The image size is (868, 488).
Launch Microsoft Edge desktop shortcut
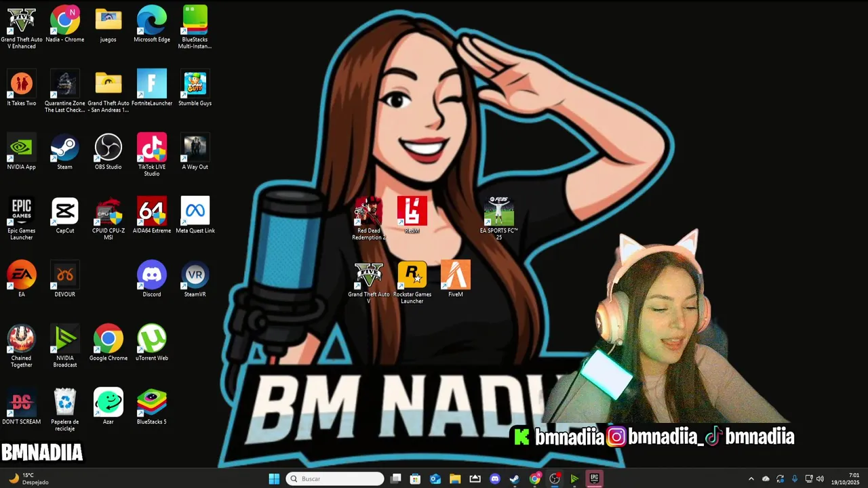pyautogui.click(x=152, y=24)
